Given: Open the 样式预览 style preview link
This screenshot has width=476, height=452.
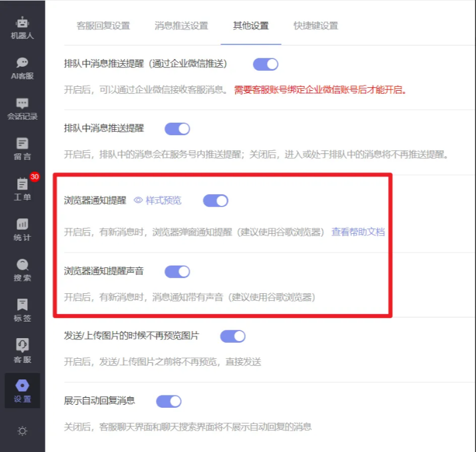Looking at the screenshot, I should pyautogui.click(x=164, y=200).
